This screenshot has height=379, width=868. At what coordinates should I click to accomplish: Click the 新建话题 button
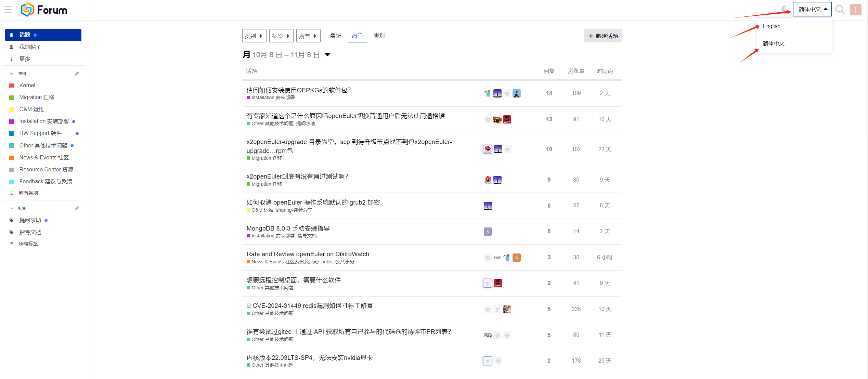pyautogui.click(x=603, y=36)
